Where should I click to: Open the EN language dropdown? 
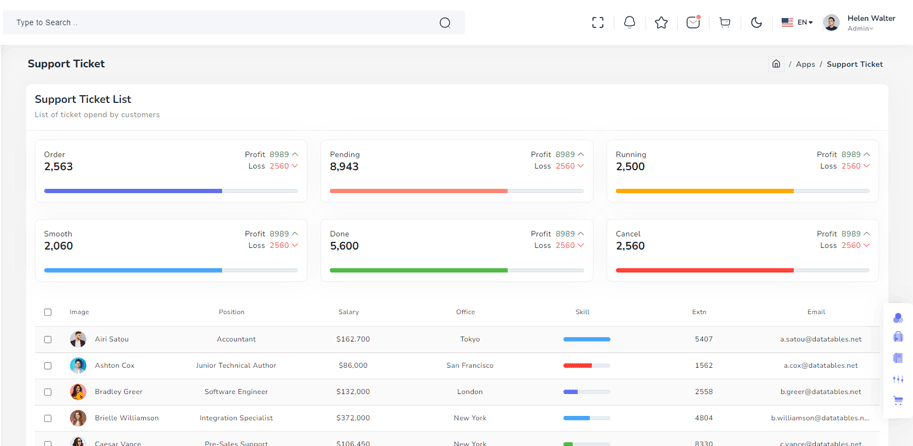[797, 22]
